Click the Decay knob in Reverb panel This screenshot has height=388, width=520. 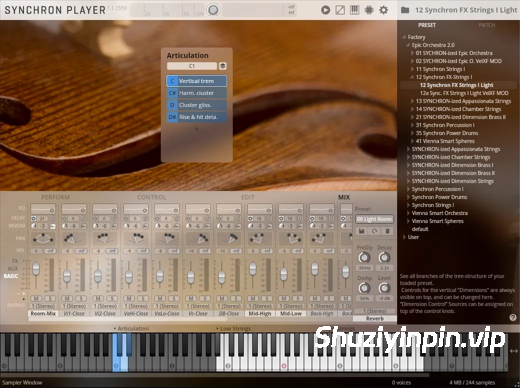click(x=384, y=257)
